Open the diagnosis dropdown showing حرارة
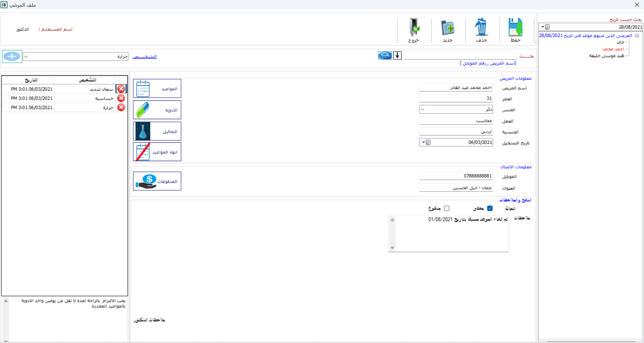This screenshot has width=644, height=343. click(x=26, y=57)
